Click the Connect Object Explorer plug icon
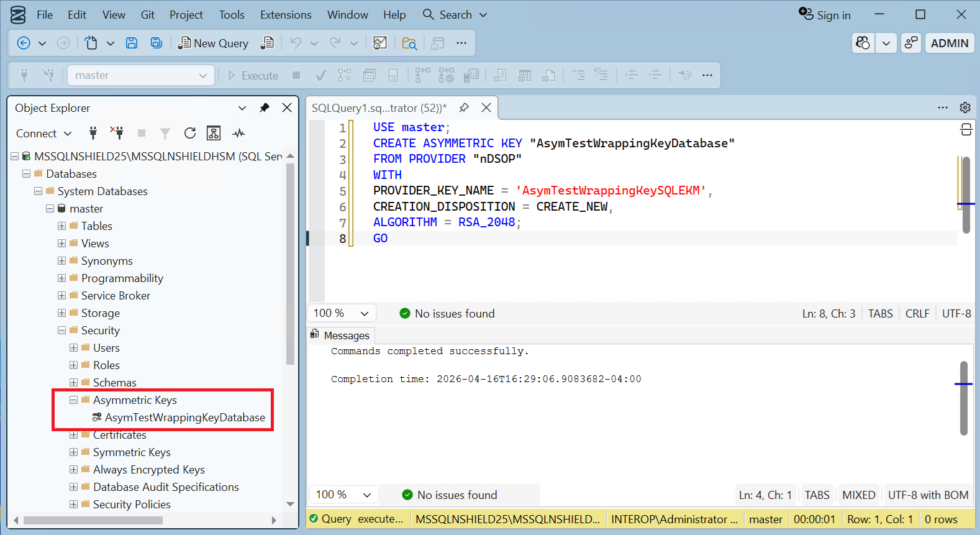The width and height of the screenshot is (980, 535). 93,133
